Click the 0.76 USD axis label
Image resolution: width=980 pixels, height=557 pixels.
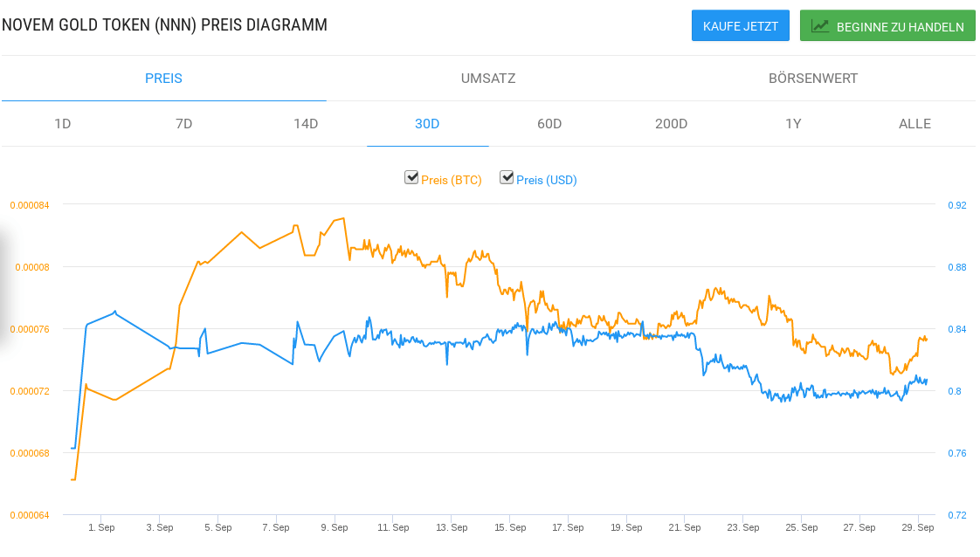957,453
